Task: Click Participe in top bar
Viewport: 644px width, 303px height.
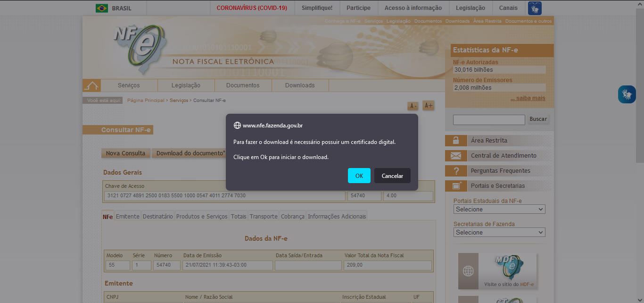Action: pos(358,8)
